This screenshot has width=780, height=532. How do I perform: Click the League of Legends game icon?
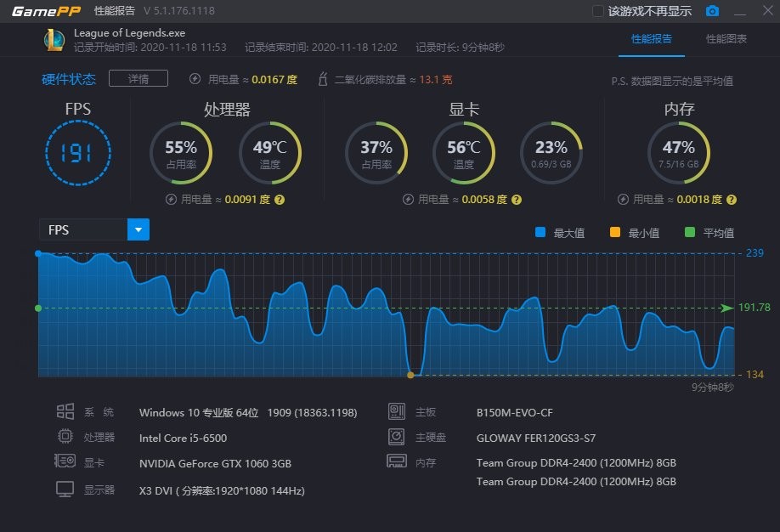click(x=53, y=39)
